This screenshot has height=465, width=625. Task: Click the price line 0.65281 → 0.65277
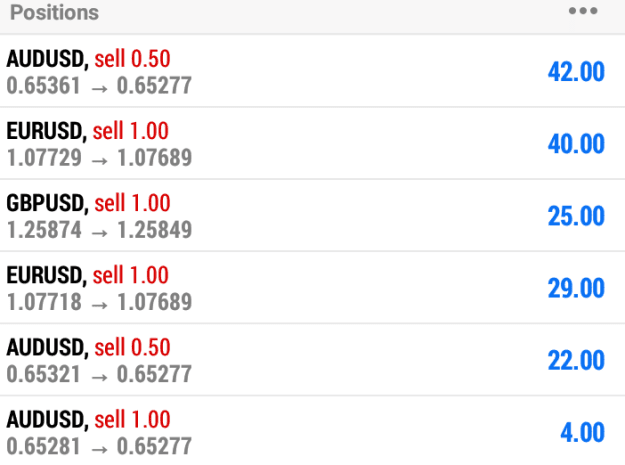tap(99, 447)
